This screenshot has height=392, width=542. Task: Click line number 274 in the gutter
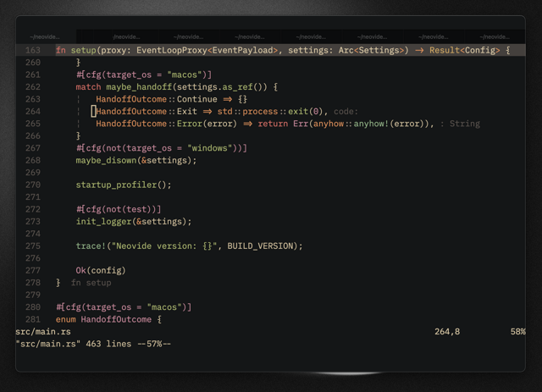(x=33, y=234)
